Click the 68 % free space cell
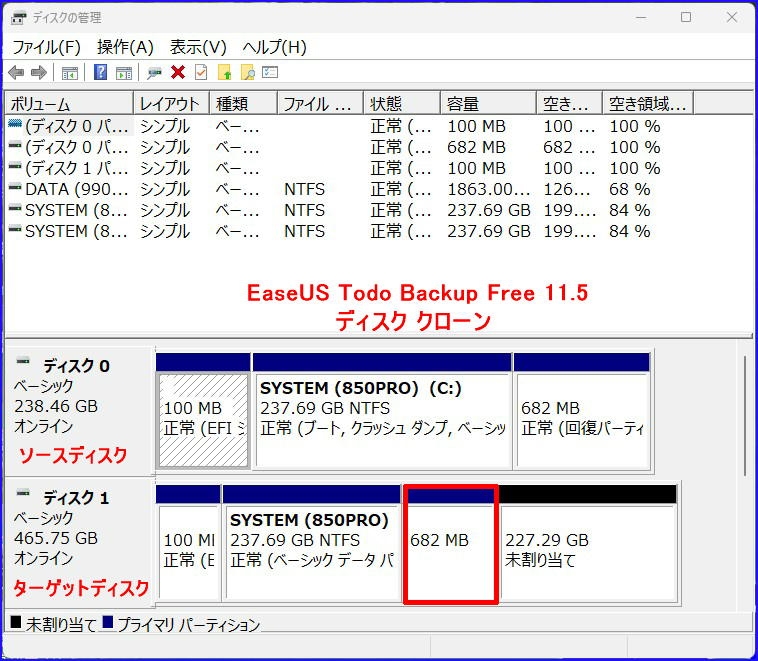 point(629,189)
